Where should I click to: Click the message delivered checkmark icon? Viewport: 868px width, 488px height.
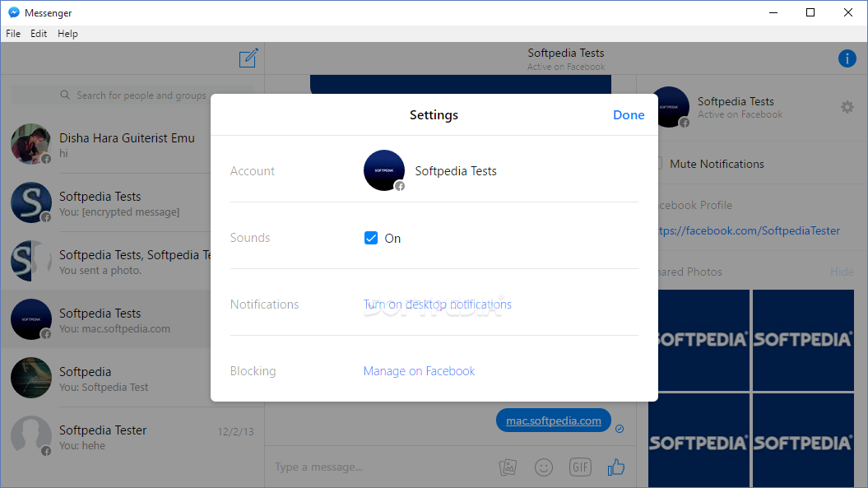(620, 428)
